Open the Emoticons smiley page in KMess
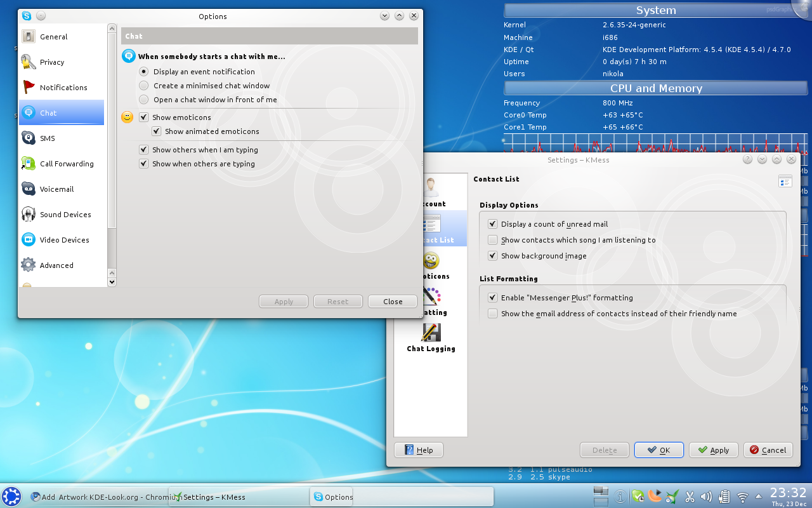The height and width of the screenshot is (508, 812). pos(431,260)
